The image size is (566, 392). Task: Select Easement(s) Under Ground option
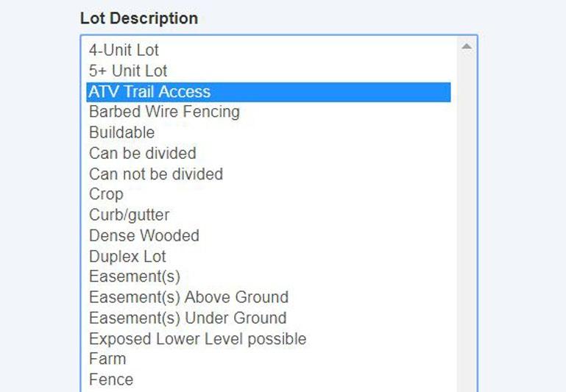pyautogui.click(x=188, y=318)
